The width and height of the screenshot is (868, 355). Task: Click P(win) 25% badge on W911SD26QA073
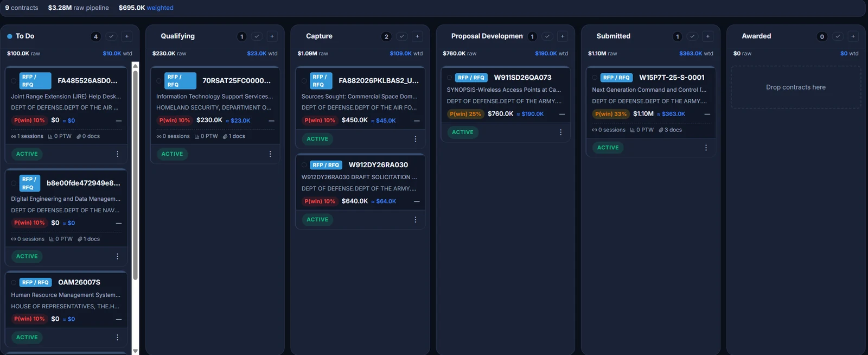click(465, 114)
